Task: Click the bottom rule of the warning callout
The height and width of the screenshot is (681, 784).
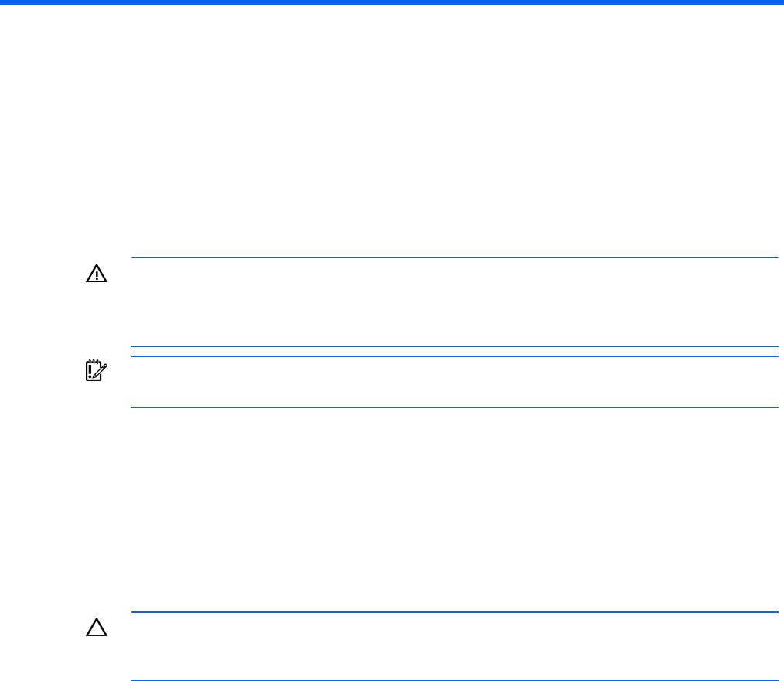Action: pos(455,346)
